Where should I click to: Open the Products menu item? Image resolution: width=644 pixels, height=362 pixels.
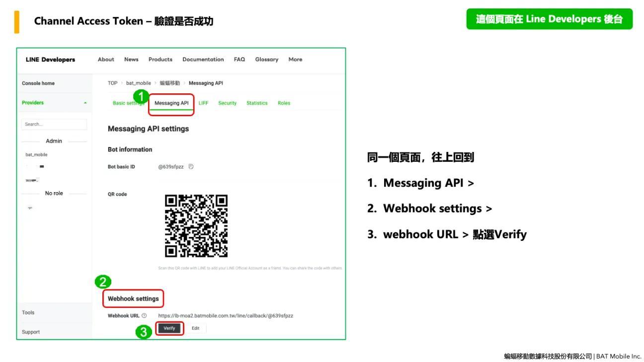pyautogui.click(x=160, y=60)
